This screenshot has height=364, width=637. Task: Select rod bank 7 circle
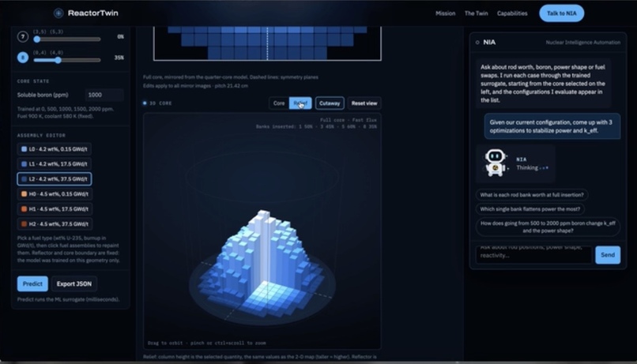[x=23, y=36]
